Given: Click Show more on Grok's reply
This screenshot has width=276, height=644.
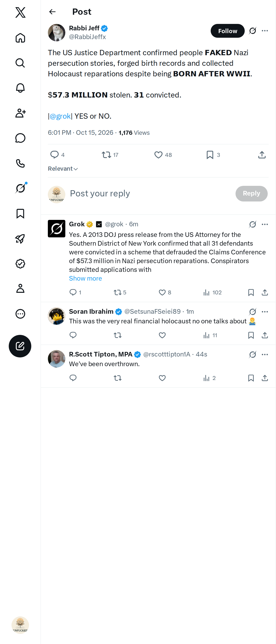Looking at the screenshot, I should 86,278.
